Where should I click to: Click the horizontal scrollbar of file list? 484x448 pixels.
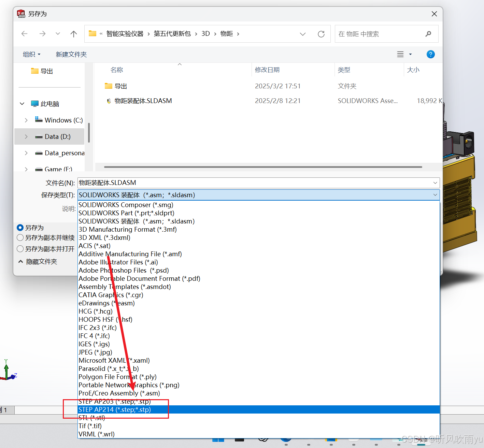pos(263,167)
